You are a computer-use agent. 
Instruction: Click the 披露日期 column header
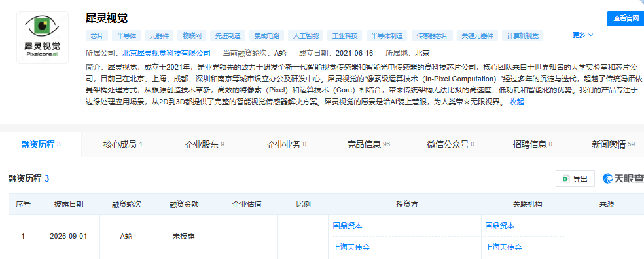click(x=69, y=204)
